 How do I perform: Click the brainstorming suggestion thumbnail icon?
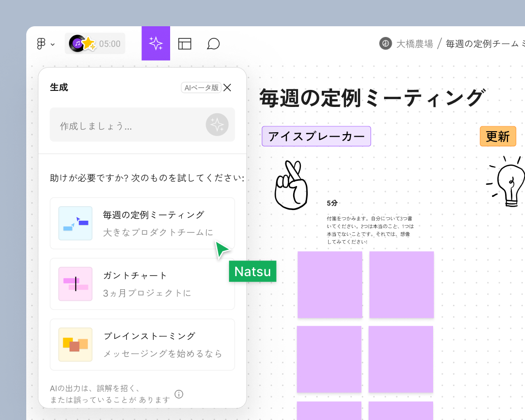tap(75, 345)
